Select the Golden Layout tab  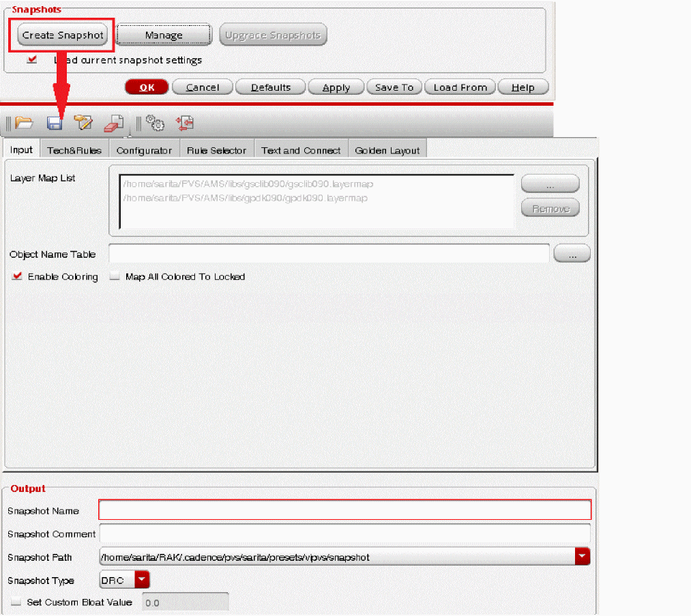387,150
